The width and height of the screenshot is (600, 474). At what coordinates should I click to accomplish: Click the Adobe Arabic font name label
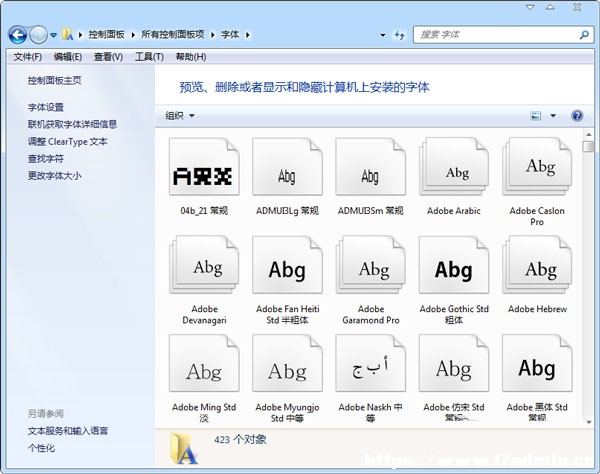pos(454,210)
